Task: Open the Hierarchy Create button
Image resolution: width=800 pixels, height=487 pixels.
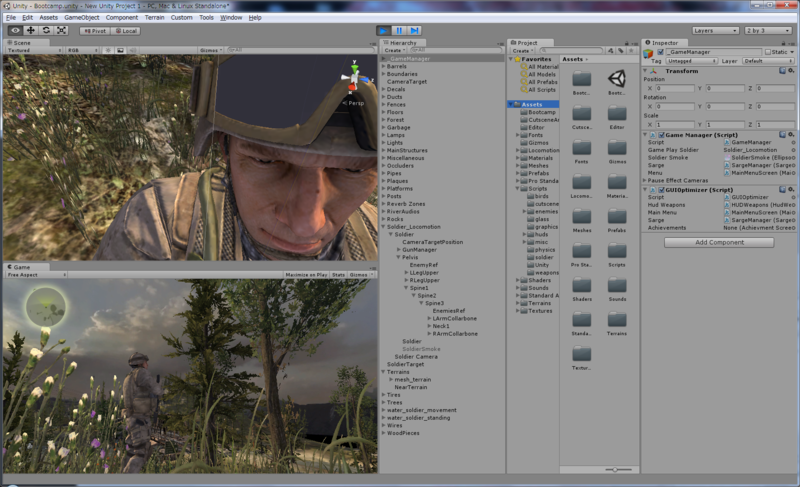Action: coord(394,50)
